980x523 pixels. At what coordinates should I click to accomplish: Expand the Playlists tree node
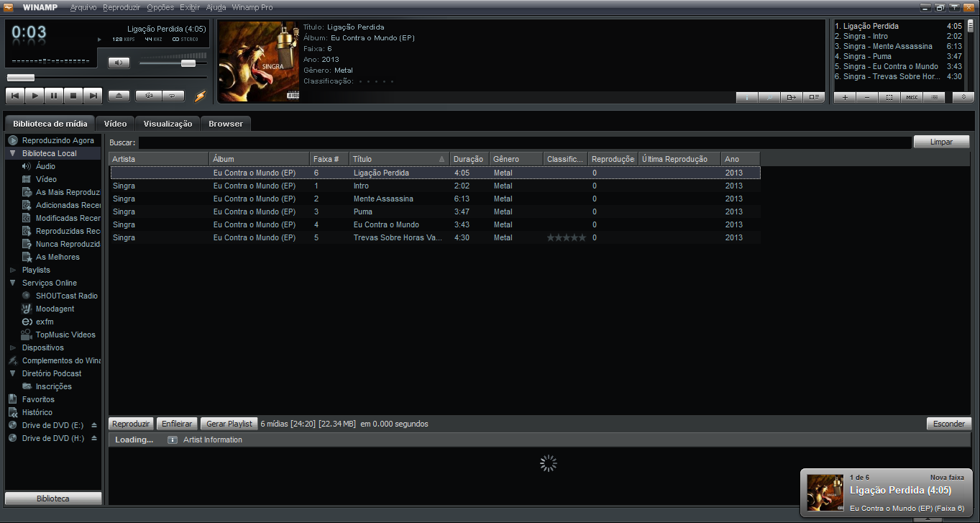tap(13, 270)
